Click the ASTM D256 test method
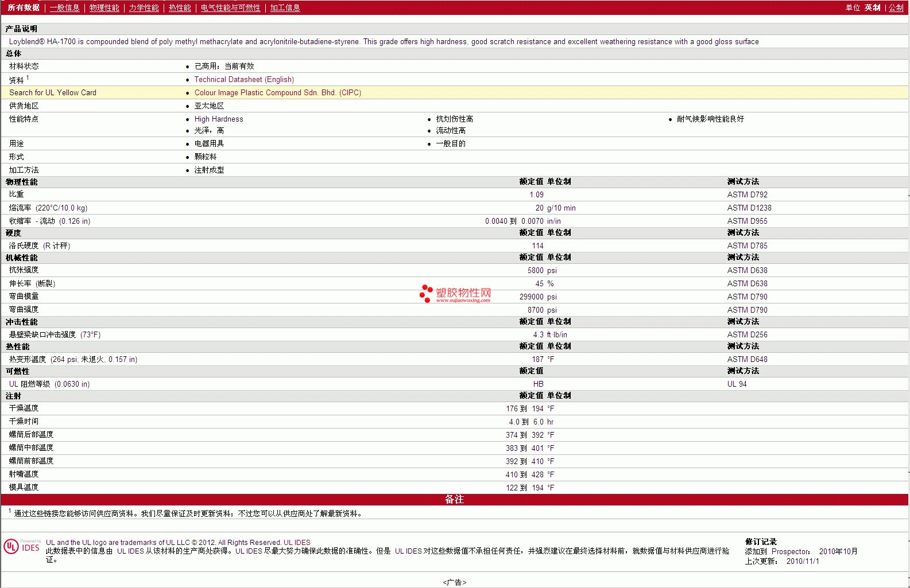Viewport: 910px width, 588px height. (x=748, y=335)
